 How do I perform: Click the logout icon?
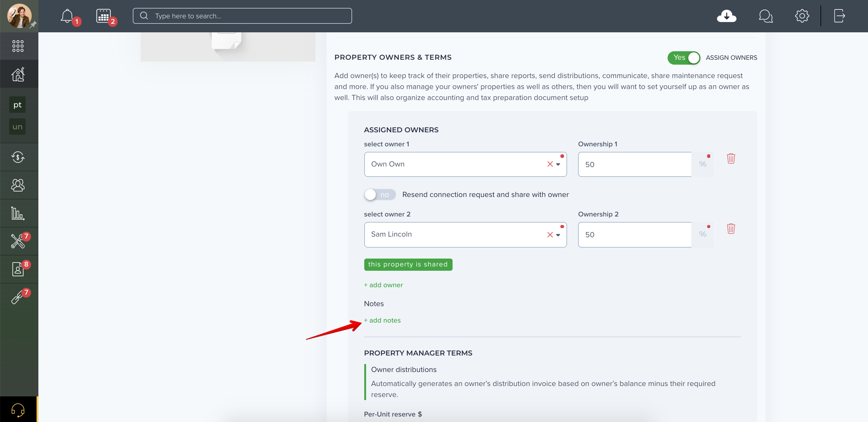[839, 16]
